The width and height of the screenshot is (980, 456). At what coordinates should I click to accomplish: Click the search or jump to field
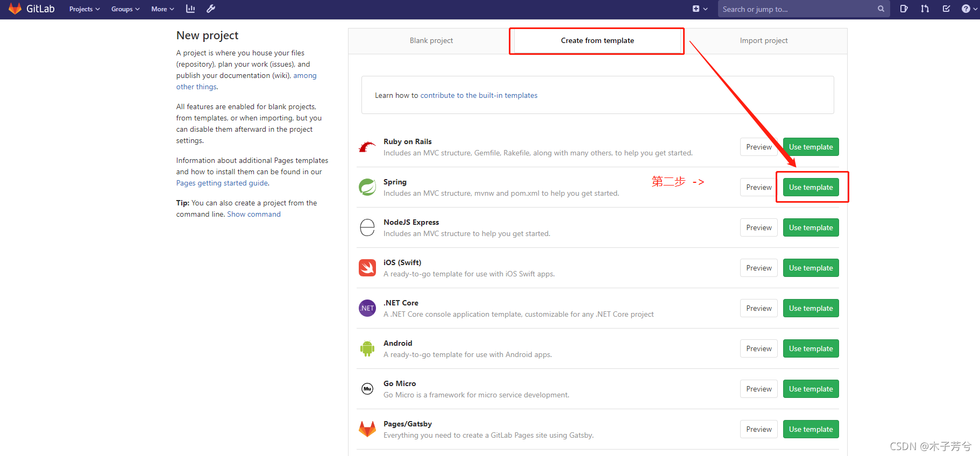(804, 9)
